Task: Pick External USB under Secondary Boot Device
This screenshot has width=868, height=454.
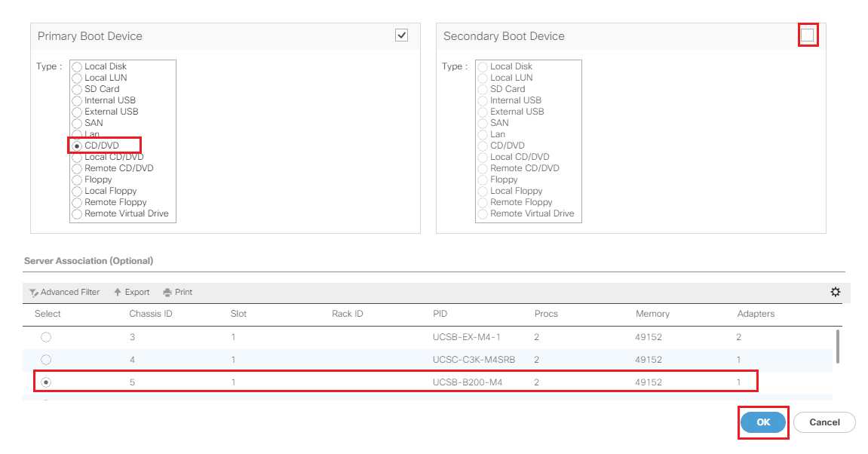Action: (483, 112)
